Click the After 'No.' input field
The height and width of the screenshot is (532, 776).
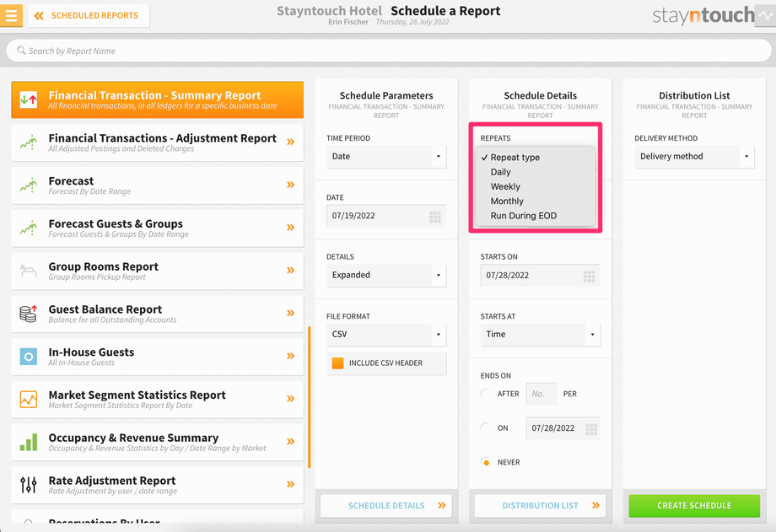542,394
